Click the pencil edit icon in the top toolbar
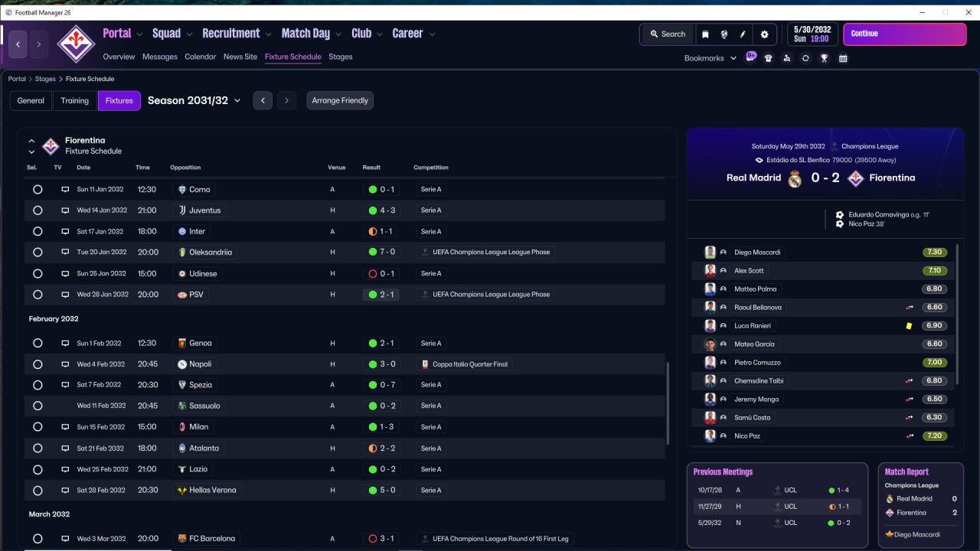This screenshot has width=980, height=551. tap(742, 34)
